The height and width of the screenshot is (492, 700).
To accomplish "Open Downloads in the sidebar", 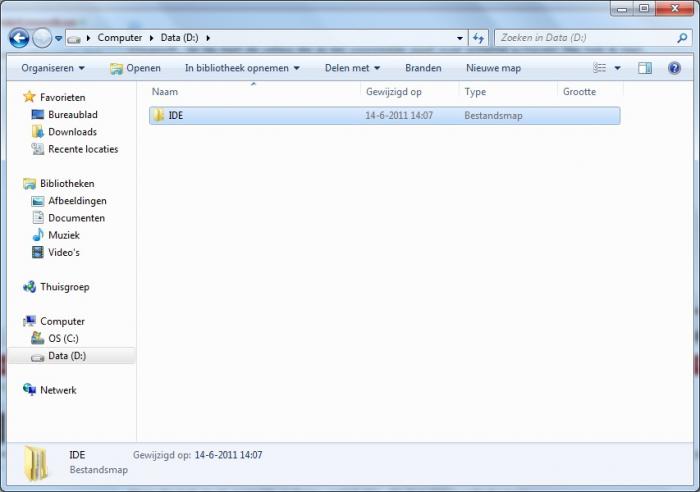I will 72,132.
